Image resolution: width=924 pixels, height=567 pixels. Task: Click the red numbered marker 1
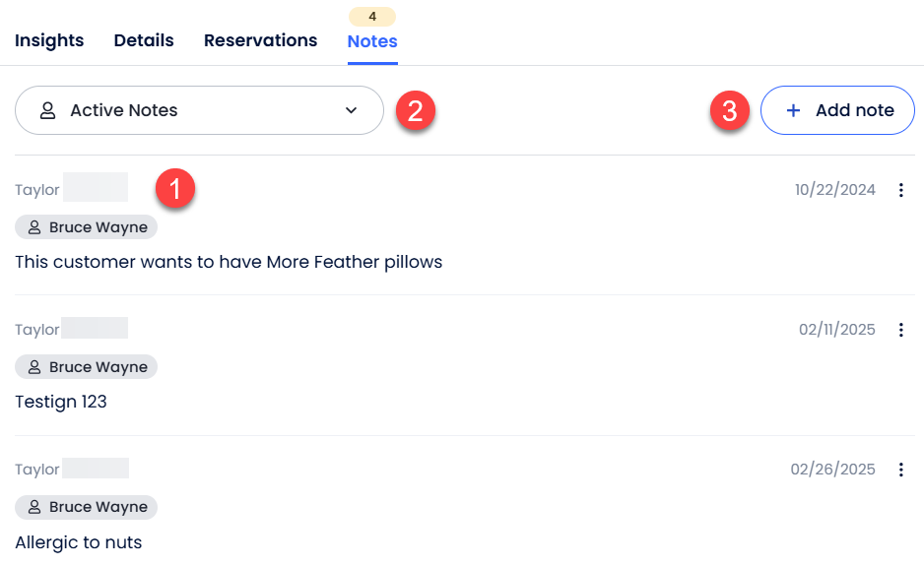pos(175,189)
